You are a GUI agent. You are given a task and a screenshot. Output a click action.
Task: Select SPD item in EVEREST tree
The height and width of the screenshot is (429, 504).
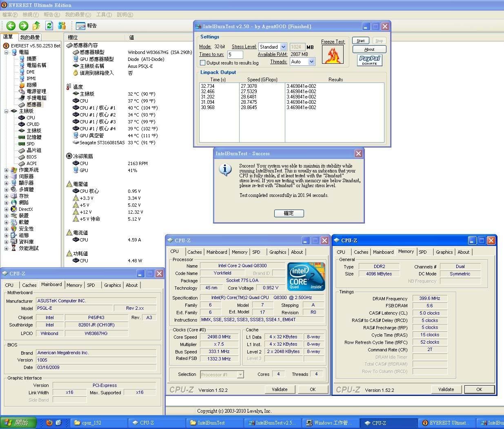[x=31, y=144]
